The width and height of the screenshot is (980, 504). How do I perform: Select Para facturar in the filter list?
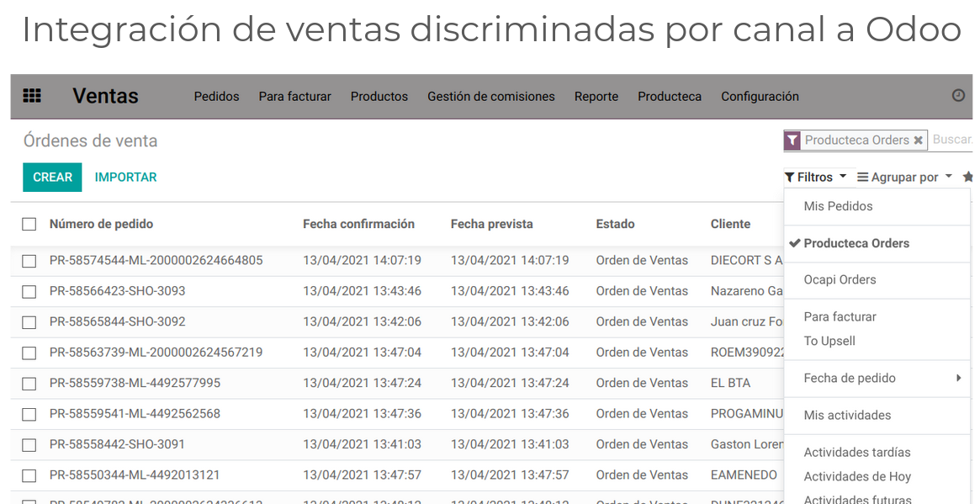(877, 316)
